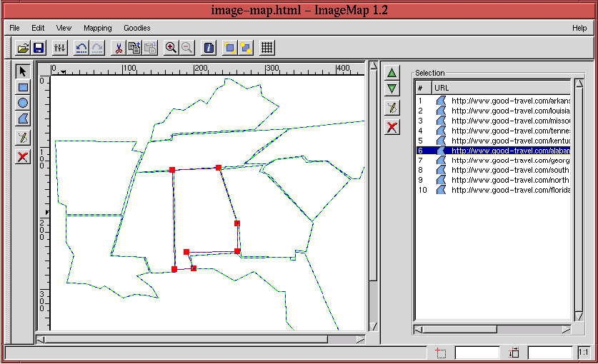Open map info with the 'i' icon
This screenshot has height=364, width=598.
pyautogui.click(x=209, y=48)
